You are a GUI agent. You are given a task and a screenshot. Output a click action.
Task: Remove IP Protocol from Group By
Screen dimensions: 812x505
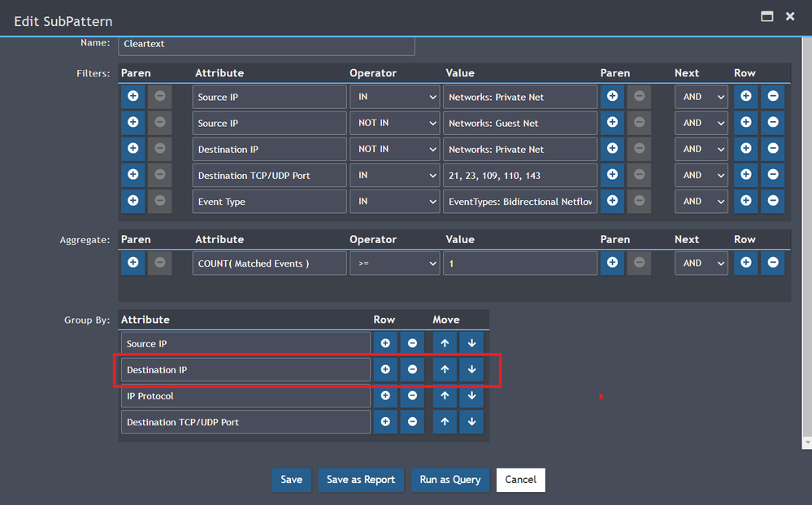click(x=412, y=396)
